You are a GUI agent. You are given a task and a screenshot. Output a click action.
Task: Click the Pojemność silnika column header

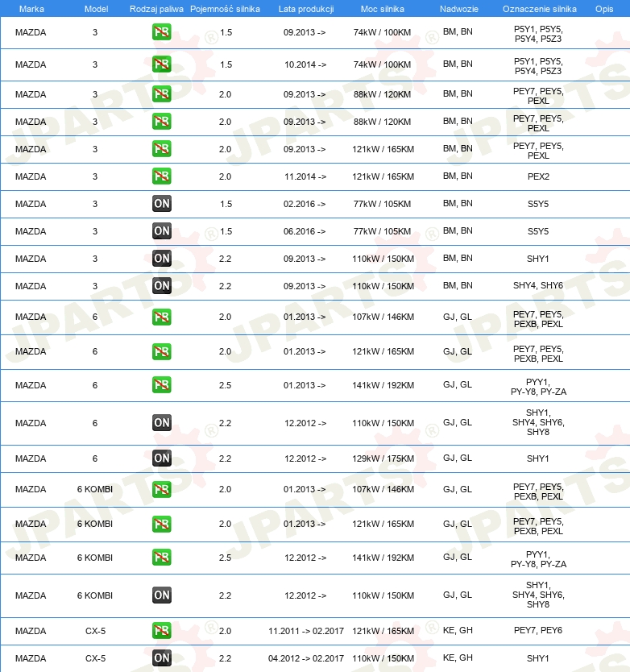tap(225, 9)
